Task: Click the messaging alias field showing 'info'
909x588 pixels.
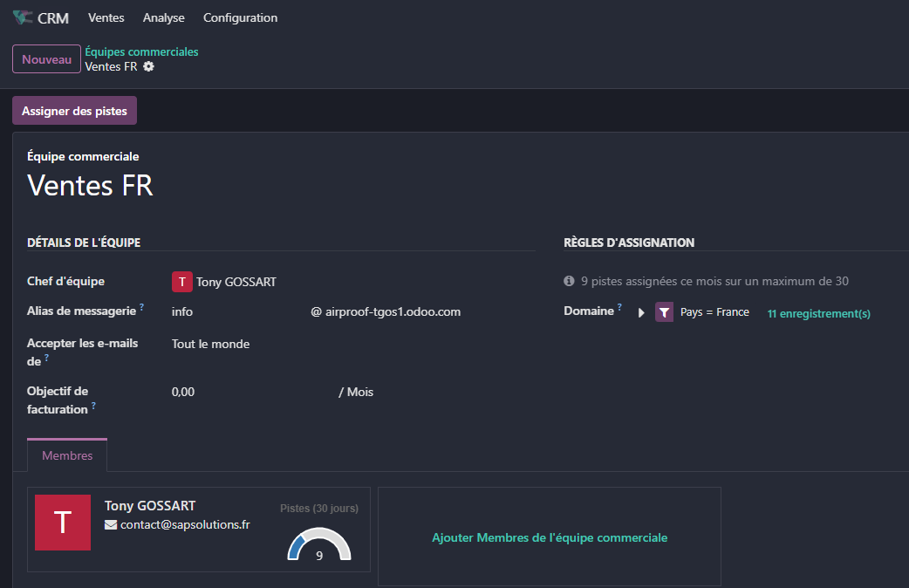Action: [180, 311]
